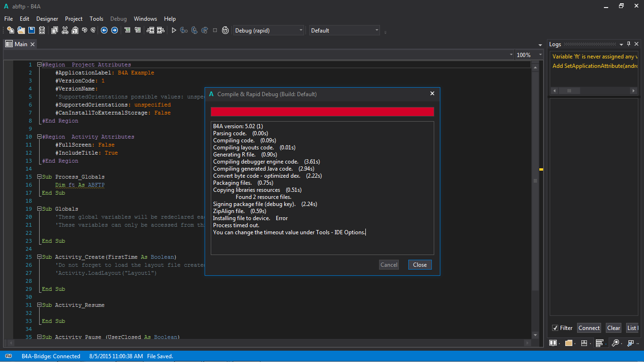The image size is (644, 362).
Task: Click the B4A-Bridge link icon in status bar
Action: [x=8, y=356]
